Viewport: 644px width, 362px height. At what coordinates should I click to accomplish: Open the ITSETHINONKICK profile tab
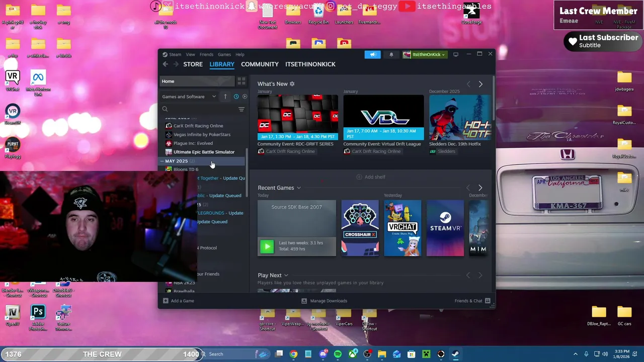310,64
